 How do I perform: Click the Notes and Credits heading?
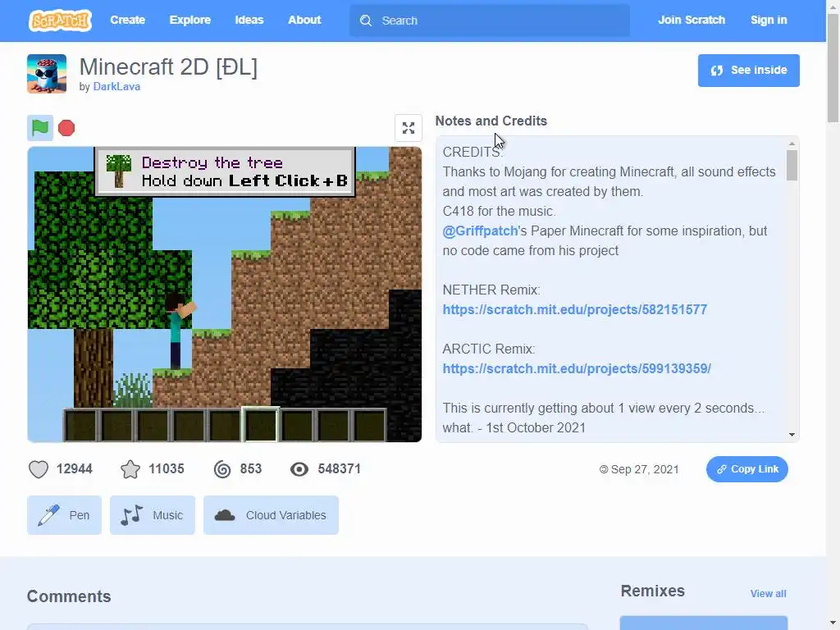tap(491, 121)
